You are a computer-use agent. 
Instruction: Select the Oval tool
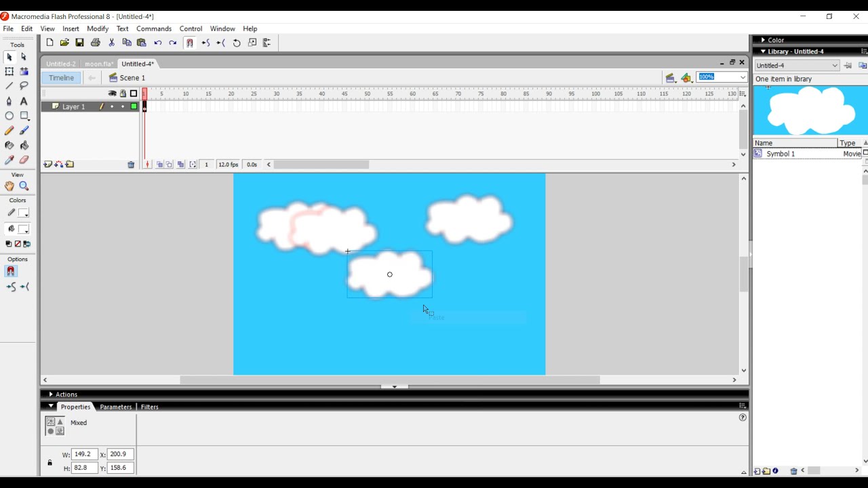click(9, 116)
